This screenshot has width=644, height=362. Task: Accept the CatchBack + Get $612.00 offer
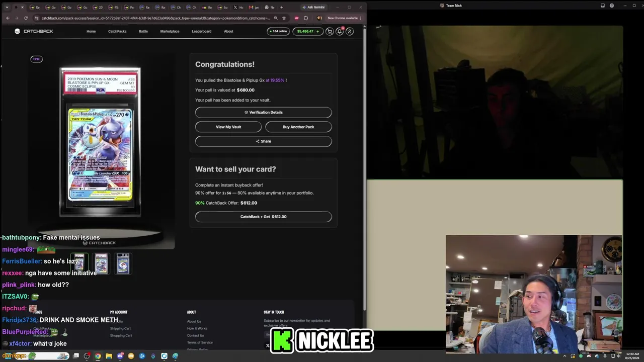[264, 217]
